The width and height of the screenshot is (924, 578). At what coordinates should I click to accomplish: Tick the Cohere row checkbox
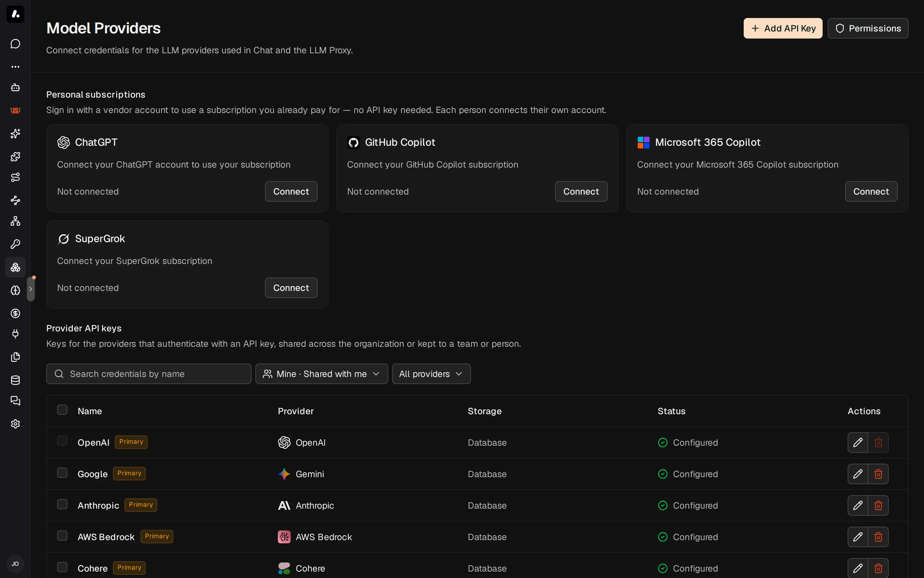pyautogui.click(x=62, y=567)
